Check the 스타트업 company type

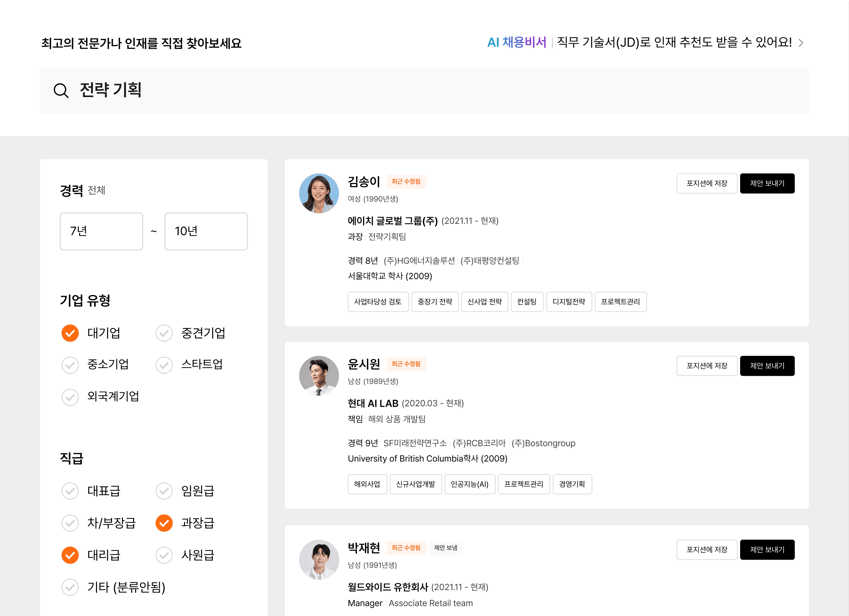pyautogui.click(x=164, y=365)
